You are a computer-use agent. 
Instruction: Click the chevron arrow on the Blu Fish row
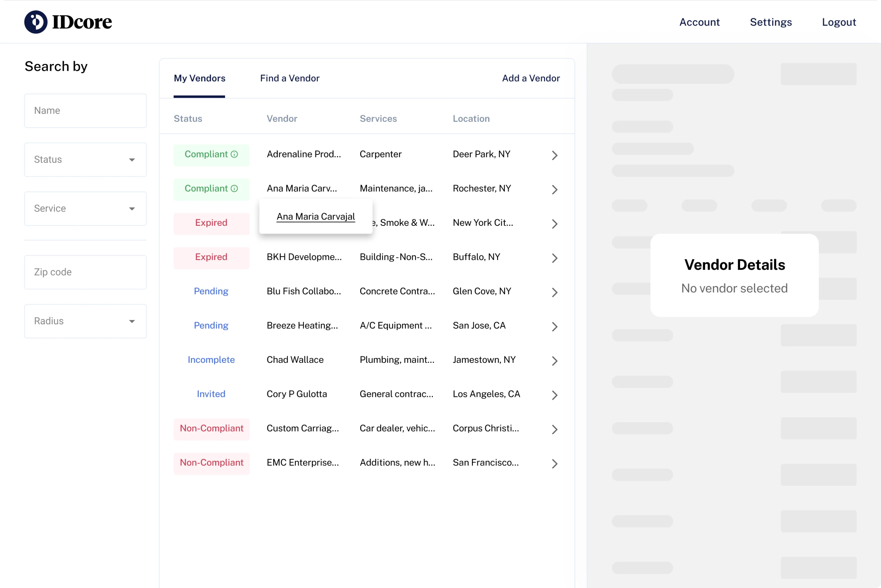[555, 292]
